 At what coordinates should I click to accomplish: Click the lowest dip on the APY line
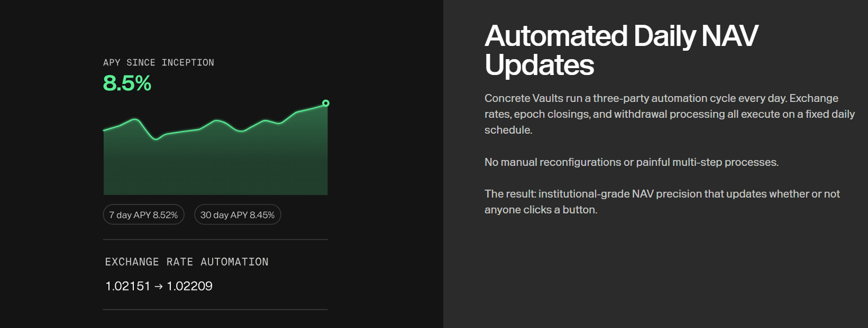pos(156,139)
